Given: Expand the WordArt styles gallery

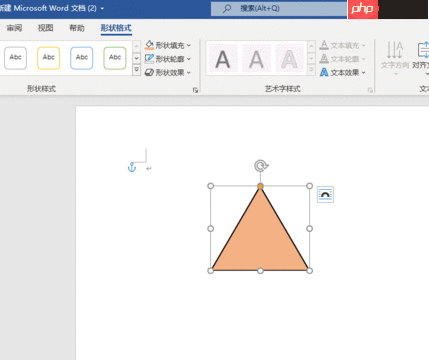Looking at the screenshot, I should 311,70.
